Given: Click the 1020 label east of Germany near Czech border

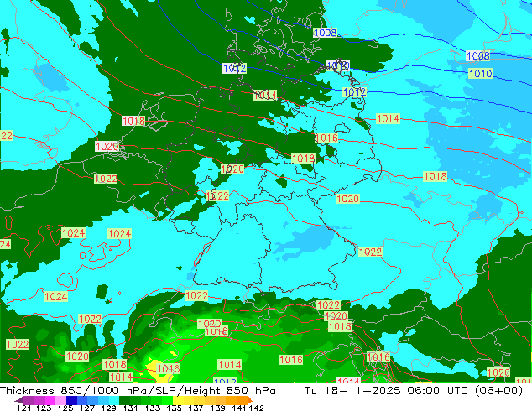Looking at the screenshot, I should pos(347,199).
